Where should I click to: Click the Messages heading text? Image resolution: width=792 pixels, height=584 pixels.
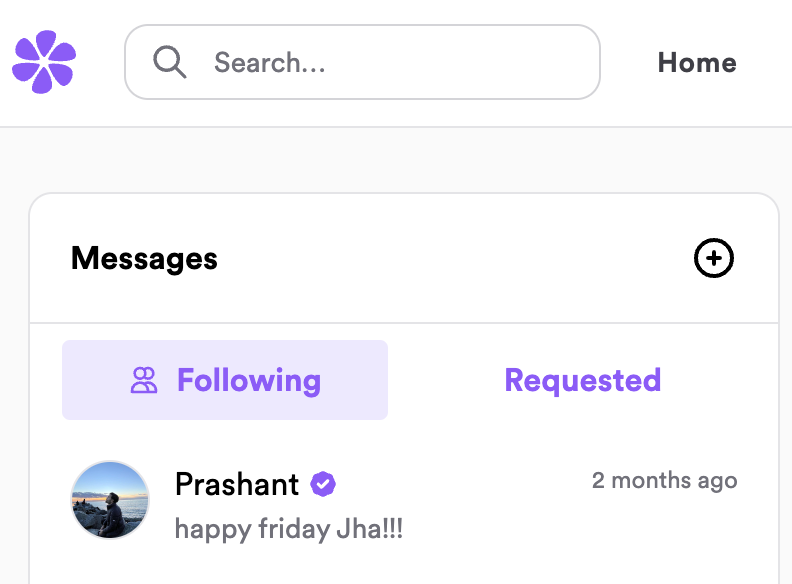point(144,259)
